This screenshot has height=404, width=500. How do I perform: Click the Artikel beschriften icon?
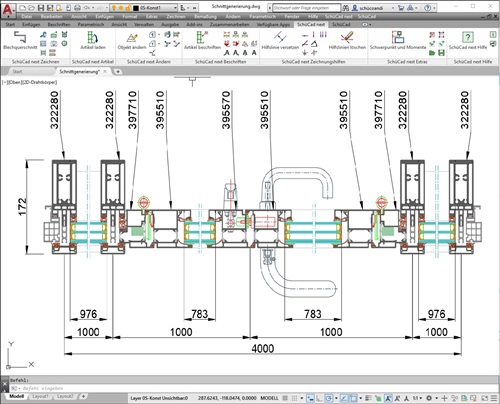tap(202, 37)
